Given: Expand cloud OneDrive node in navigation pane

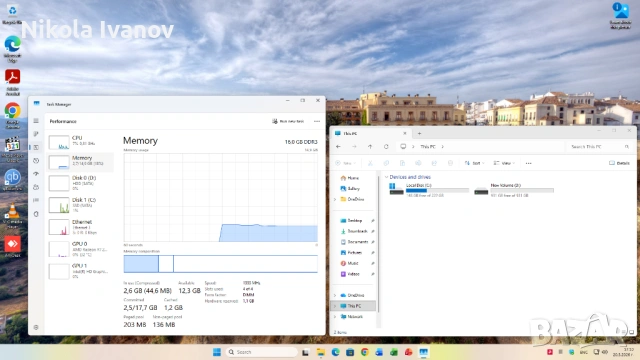Looking at the screenshot, I should [x=336, y=295].
